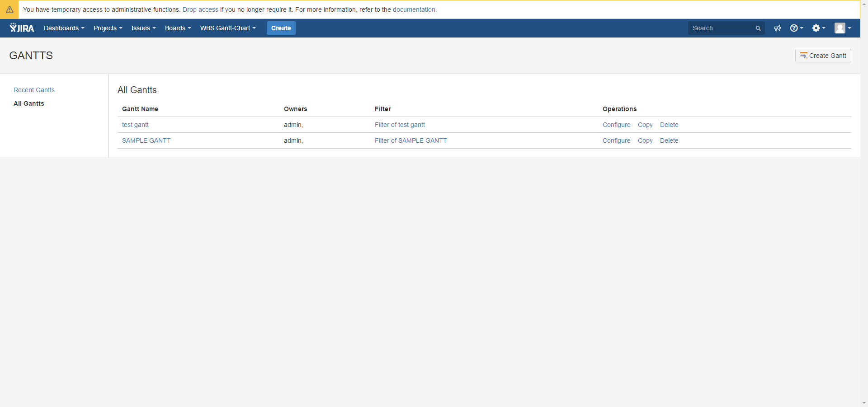Select Recent Gantts in sidebar
The height and width of the screenshot is (407, 868).
pyautogui.click(x=34, y=90)
